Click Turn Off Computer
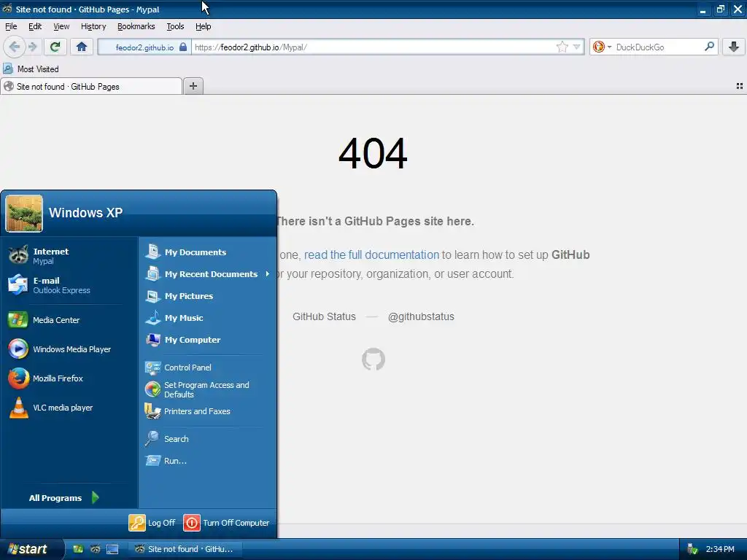 pyautogui.click(x=227, y=522)
